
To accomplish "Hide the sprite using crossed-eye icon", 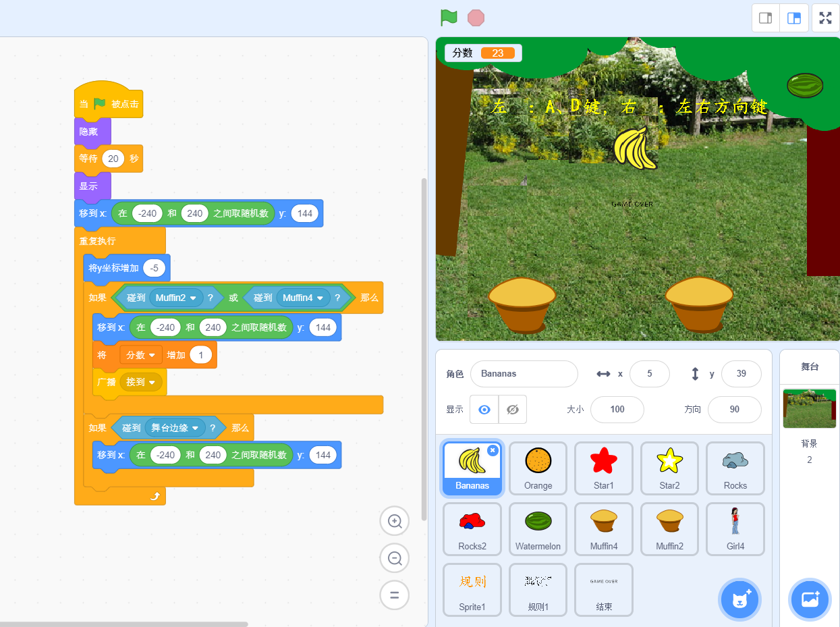I will point(513,409).
